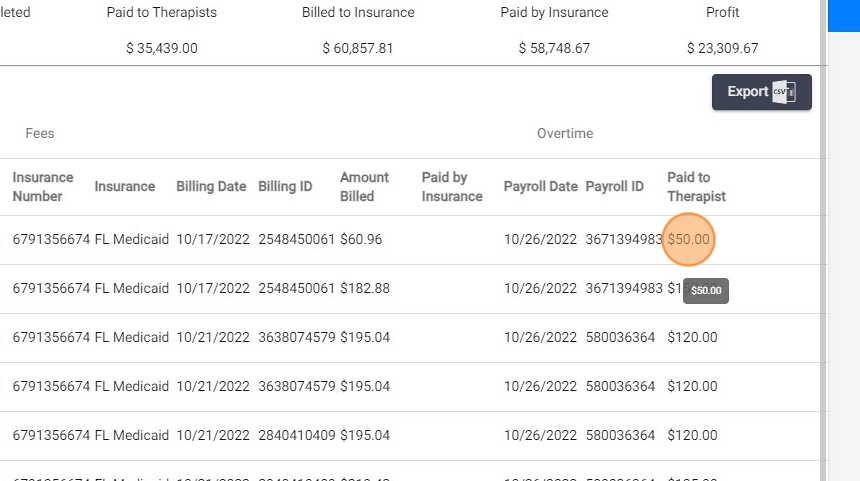
Task: Select the Billing ID column header
Action: click(x=285, y=187)
